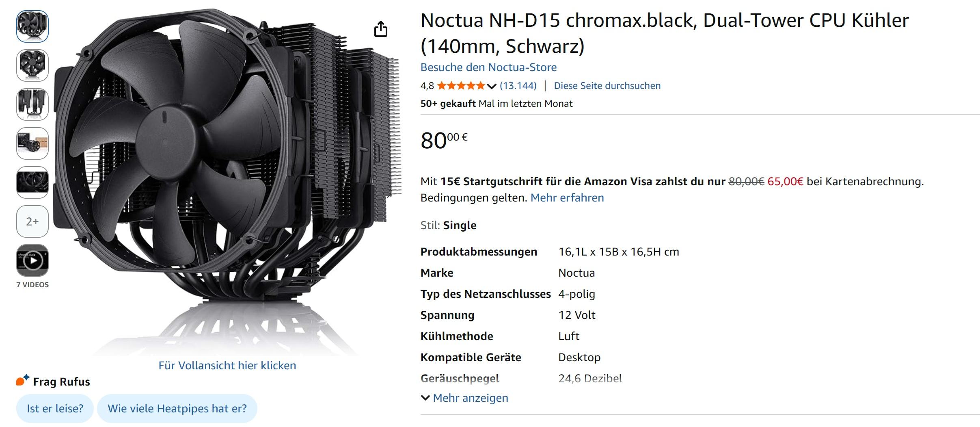Ask Rufus 'Ist er leise?'
This screenshot has width=980, height=427.
(55, 408)
